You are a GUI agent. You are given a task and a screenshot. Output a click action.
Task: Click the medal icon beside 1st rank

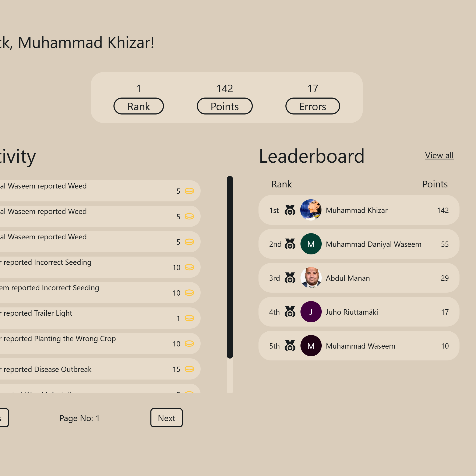tap(290, 210)
